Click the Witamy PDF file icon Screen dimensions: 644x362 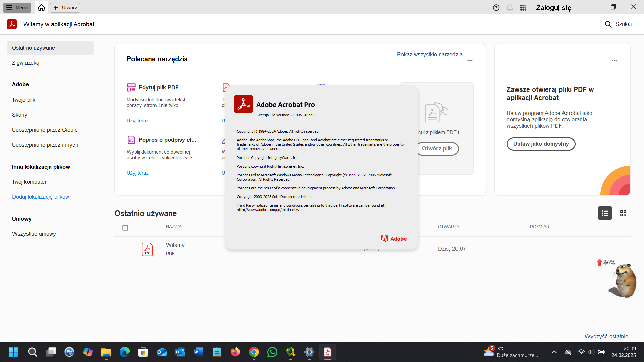click(147, 249)
